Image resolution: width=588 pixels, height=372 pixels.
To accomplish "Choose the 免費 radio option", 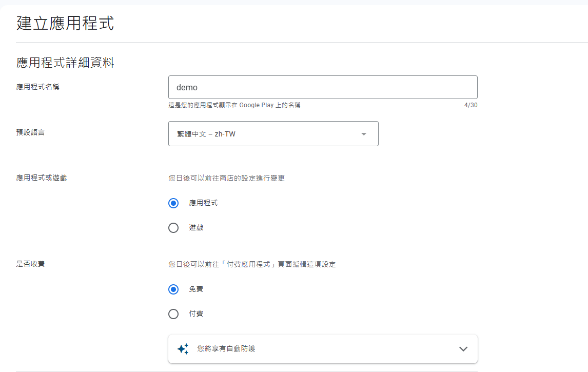I will point(173,289).
